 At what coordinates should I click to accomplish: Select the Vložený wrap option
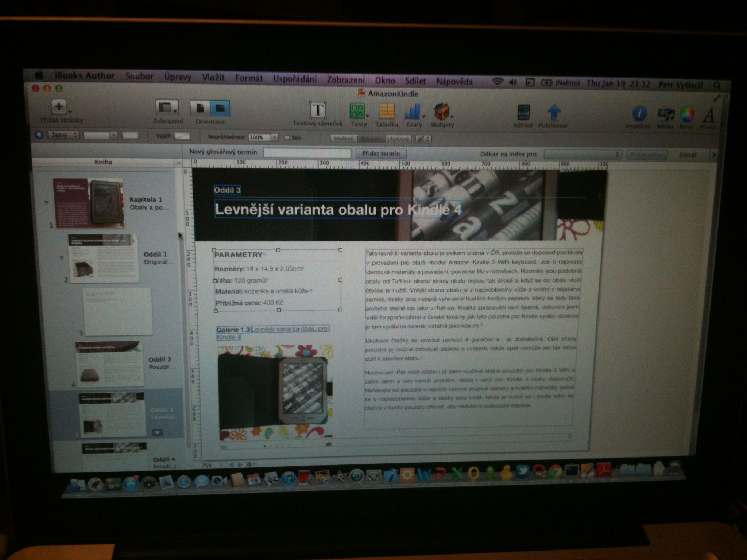click(x=344, y=139)
